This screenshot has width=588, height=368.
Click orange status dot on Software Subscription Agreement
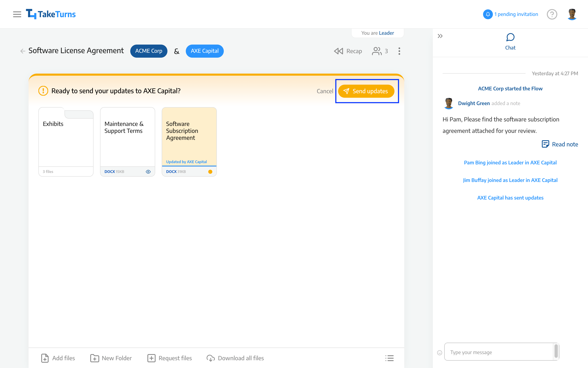(210, 172)
